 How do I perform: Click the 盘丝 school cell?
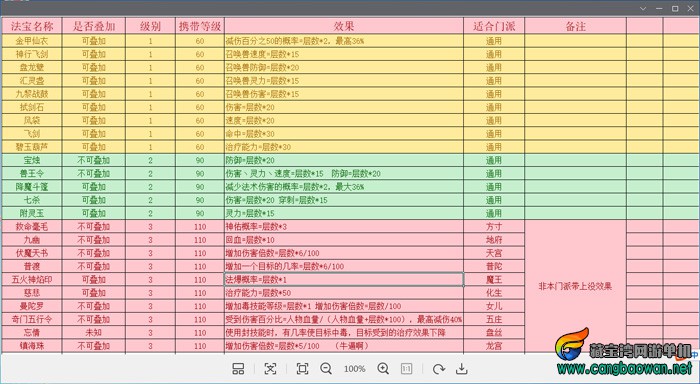494,333
